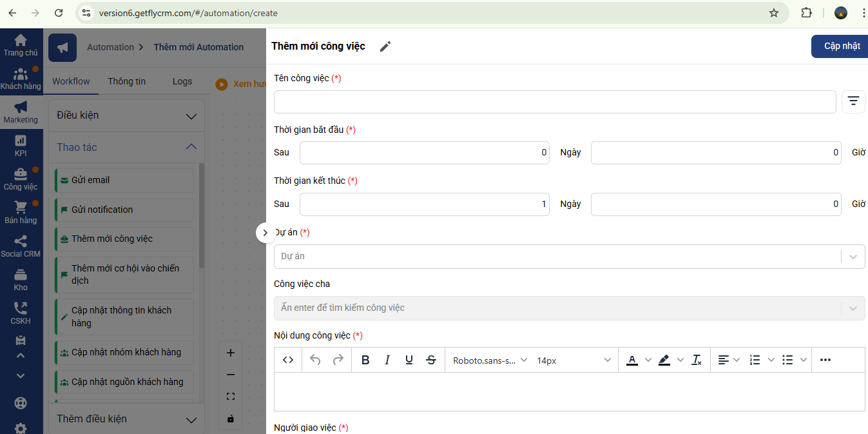This screenshot has width=868, height=434.
Task: Open the font family dropdown Roboto
Action: [x=490, y=360]
